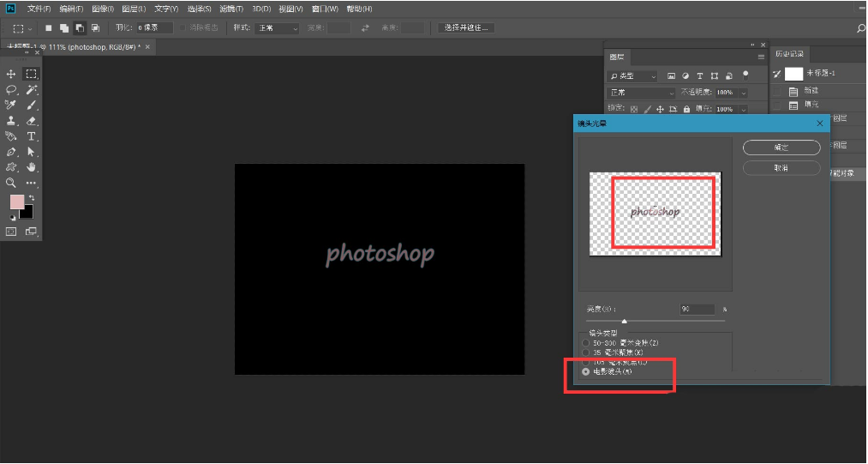
Task: Select the 电影镜头 radio button
Action: (586, 372)
